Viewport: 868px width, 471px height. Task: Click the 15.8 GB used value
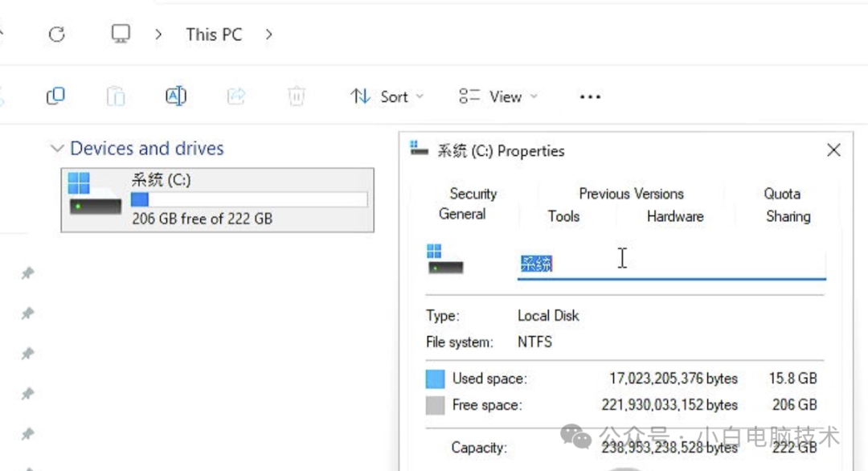pyautogui.click(x=792, y=379)
